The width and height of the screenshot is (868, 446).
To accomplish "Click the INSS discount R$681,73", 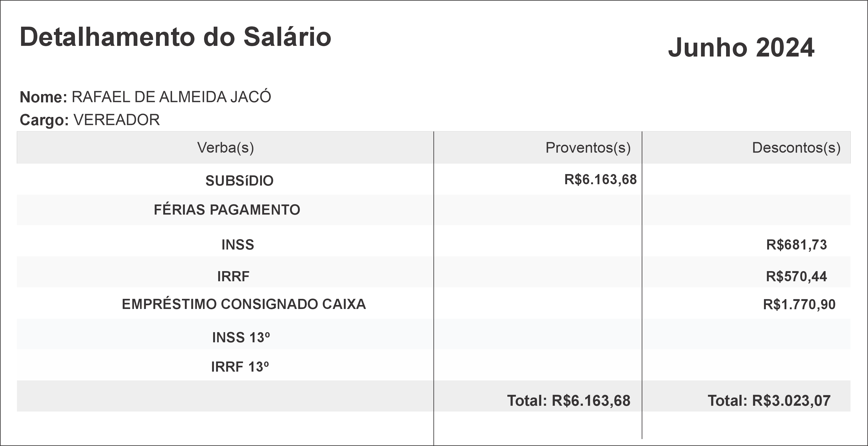I will pyautogui.click(x=796, y=245).
